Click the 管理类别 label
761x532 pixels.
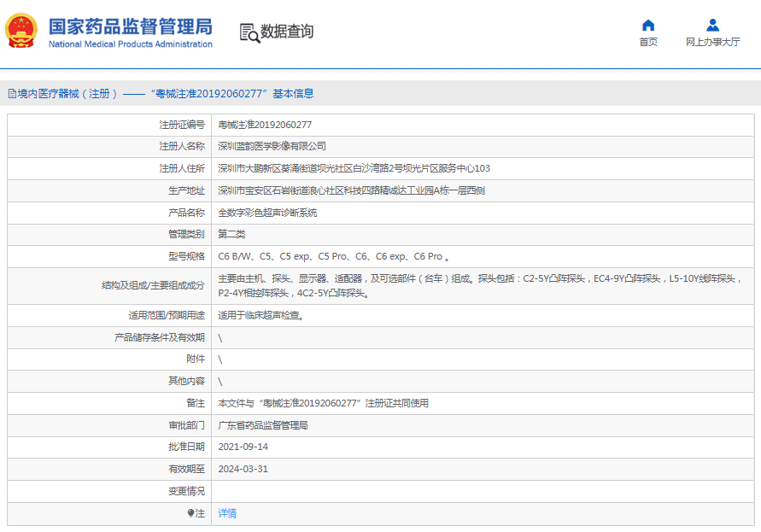point(186,234)
